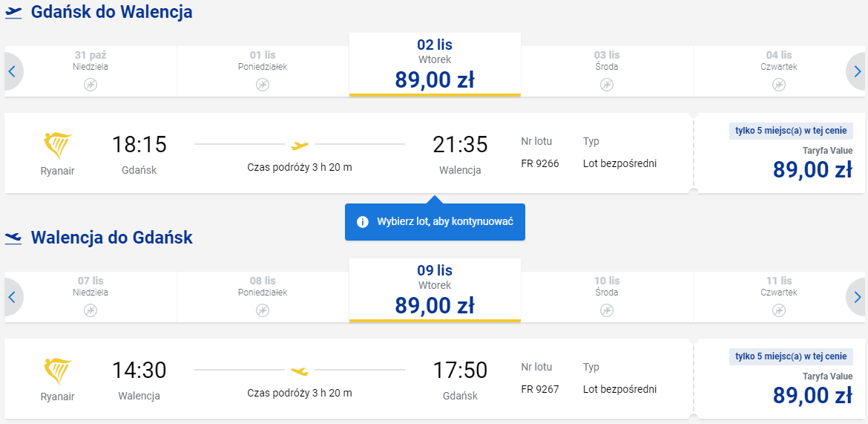This screenshot has height=424, width=868.
Task: Show later return dates with right arrow
Action: [x=856, y=297]
